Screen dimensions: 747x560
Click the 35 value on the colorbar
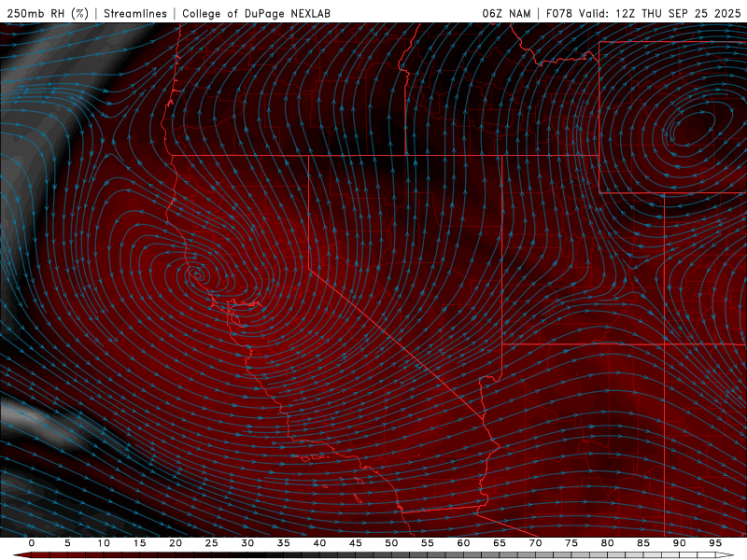coord(283,543)
